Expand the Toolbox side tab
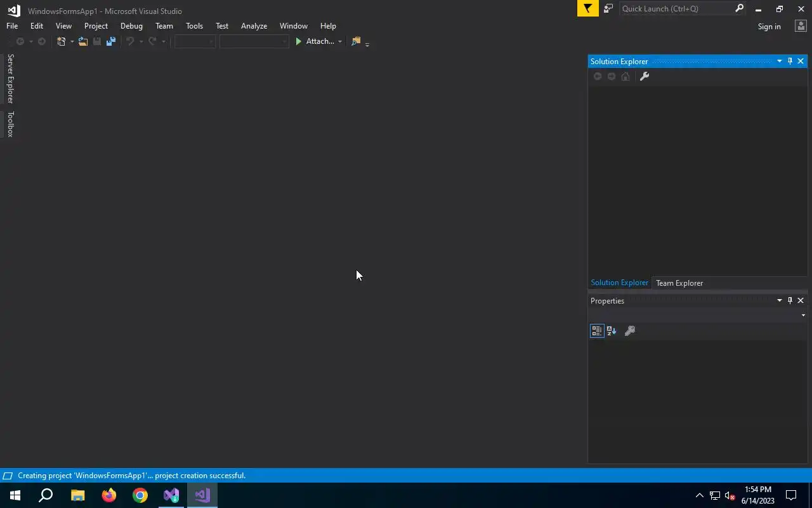Image resolution: width=812 pixels, height=508 pixels. (10, 124)
